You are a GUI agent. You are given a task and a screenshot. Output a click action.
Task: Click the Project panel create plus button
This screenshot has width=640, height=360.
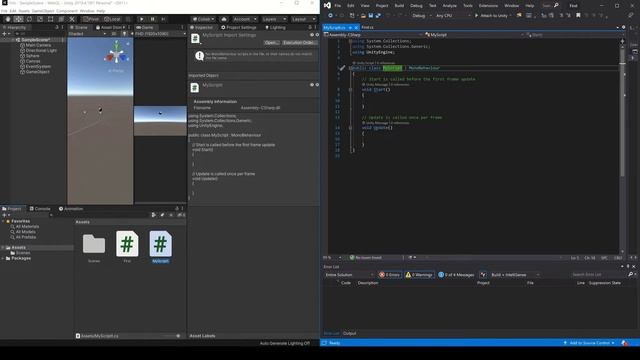pos(5,215)
